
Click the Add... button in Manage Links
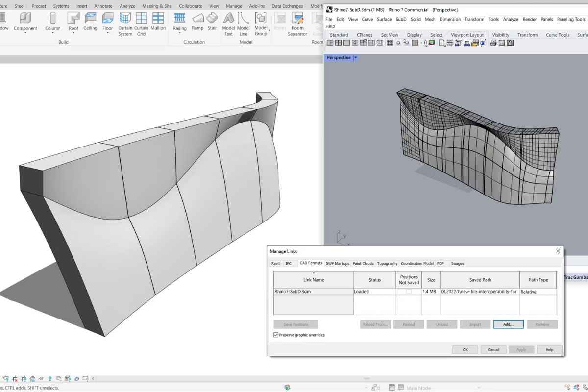pos(508,324)
